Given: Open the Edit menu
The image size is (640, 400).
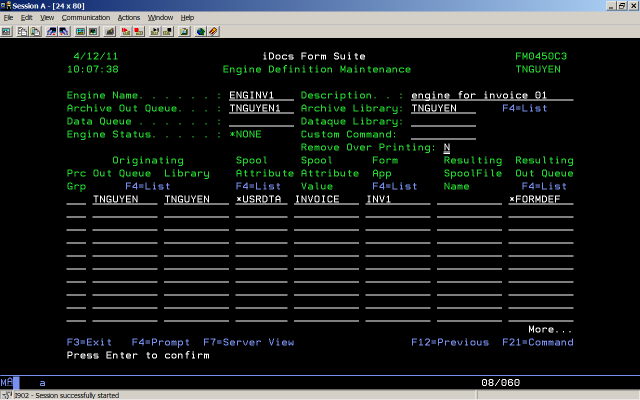Looking at the screenshot, I should [x=26, y=18].
